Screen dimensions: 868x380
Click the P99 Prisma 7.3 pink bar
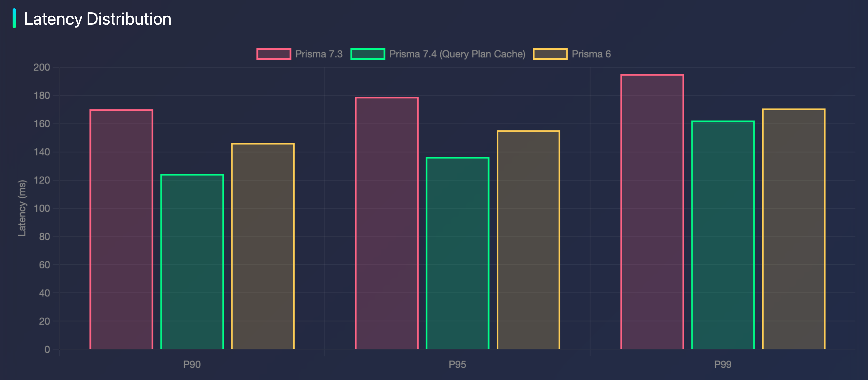[x=652, y=212]
